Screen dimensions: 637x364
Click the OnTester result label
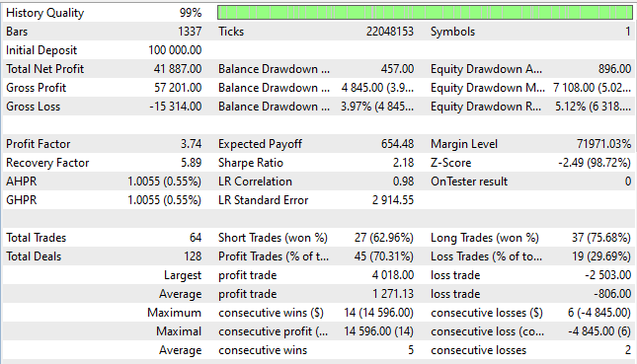click(469, 181)
